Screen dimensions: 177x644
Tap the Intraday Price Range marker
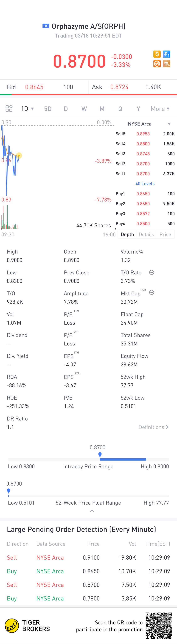click(100, 454)
